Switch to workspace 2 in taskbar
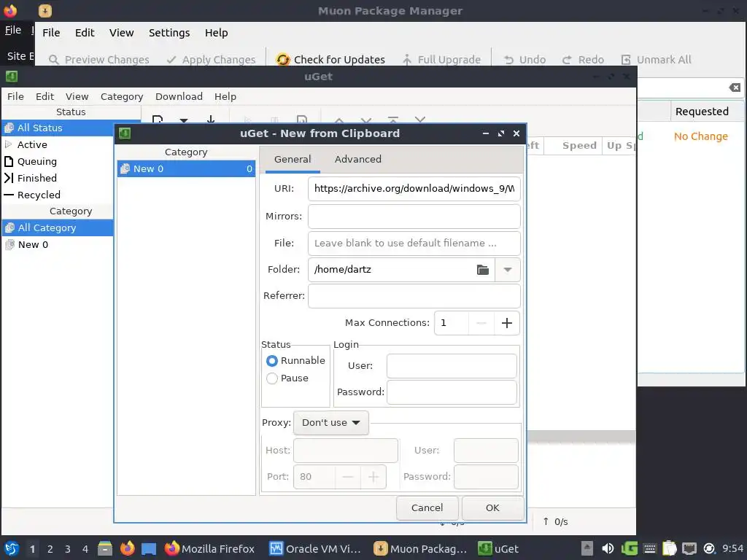This screenshot has width=747, height=560. coord(50,549)
